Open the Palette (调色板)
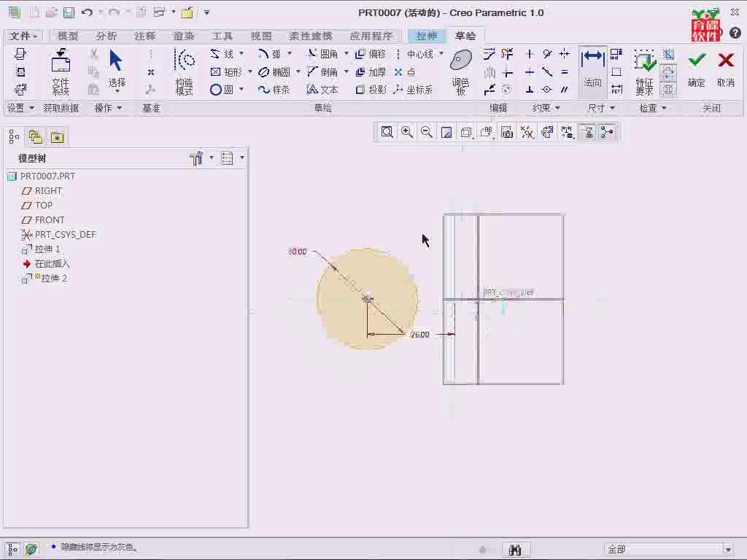Screen dimensions: 747x560 461,72
